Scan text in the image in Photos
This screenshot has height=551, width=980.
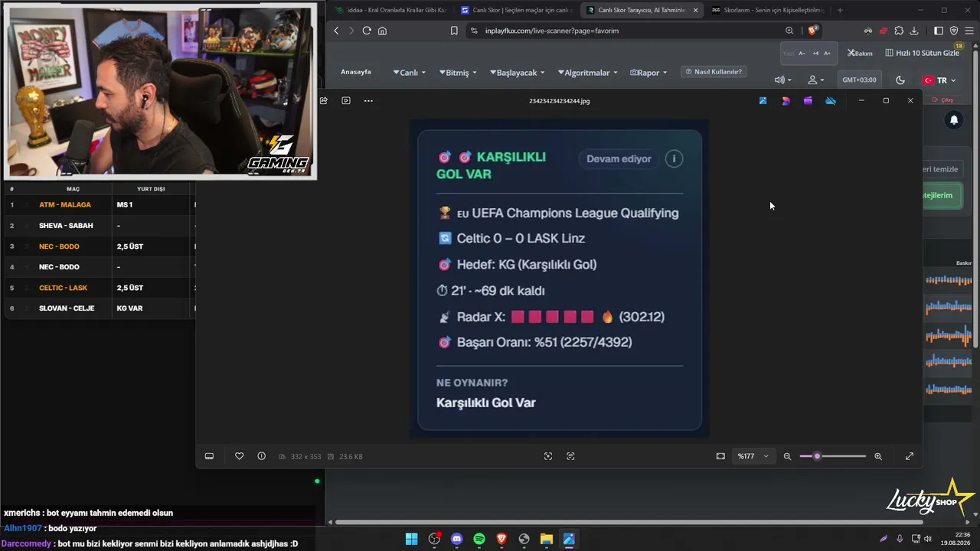point(570,456)
